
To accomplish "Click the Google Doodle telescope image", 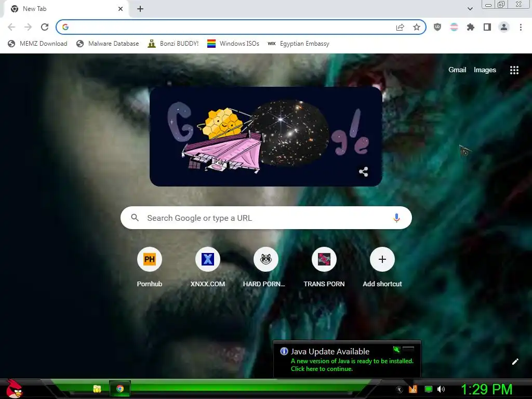I will click(266, 137).
